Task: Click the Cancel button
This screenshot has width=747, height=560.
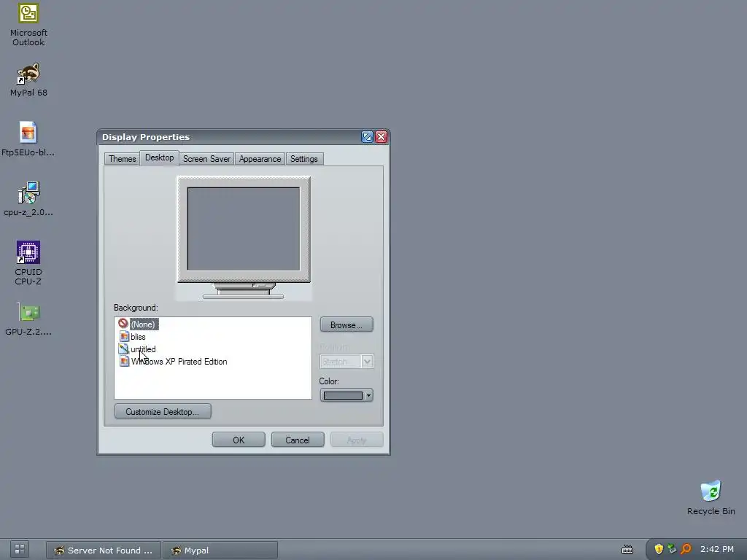Action: tap(298, 440)
